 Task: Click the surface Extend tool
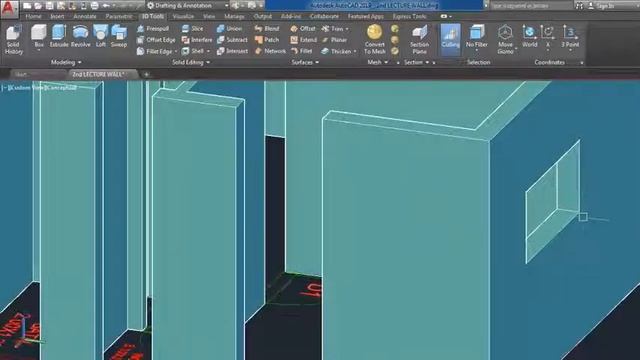pos(303,40)
